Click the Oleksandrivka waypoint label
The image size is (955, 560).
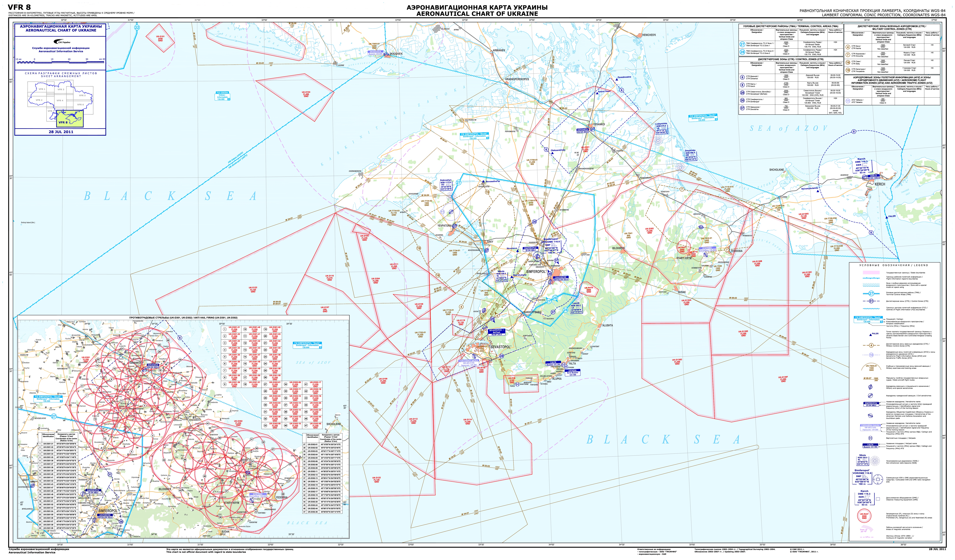pos(558,150)
